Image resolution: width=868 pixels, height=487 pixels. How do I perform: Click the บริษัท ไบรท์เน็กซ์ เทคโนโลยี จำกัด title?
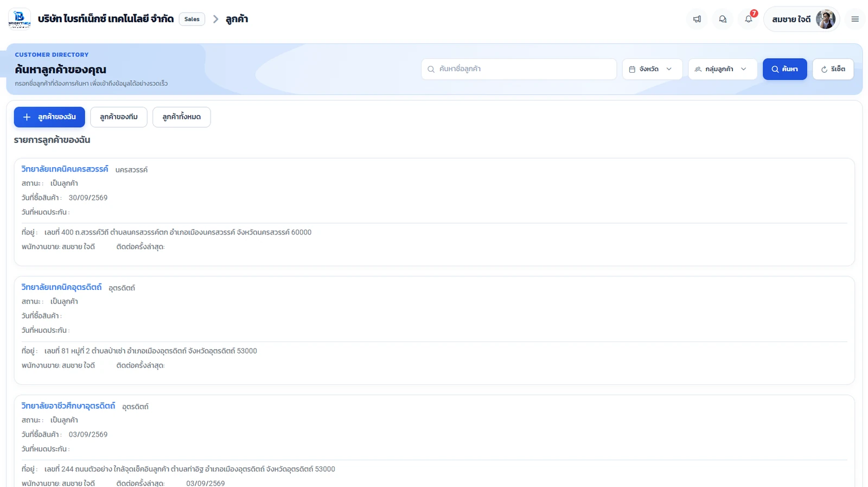pos(106,19)
